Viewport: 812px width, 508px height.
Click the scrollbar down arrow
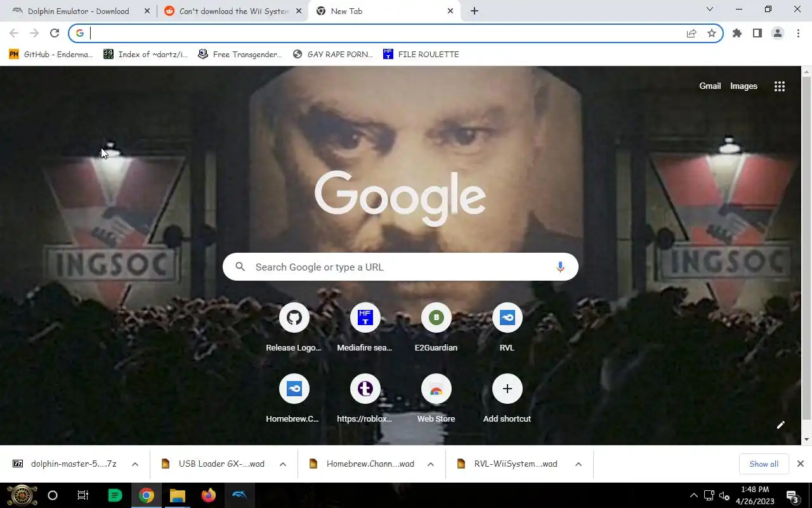806,439
